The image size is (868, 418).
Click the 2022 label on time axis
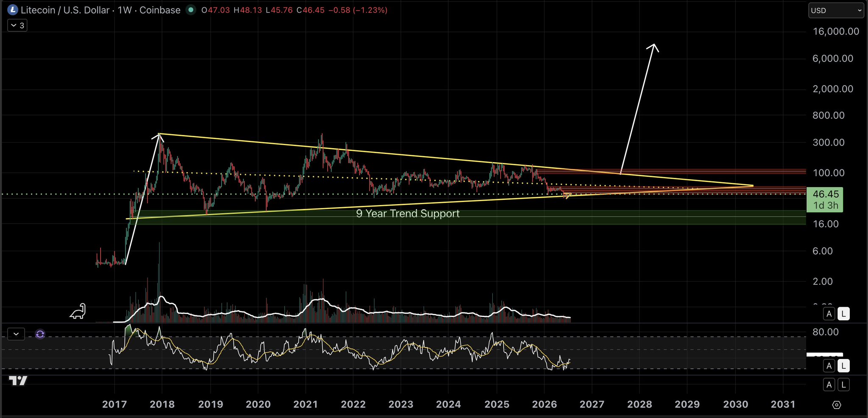(353, 404)
